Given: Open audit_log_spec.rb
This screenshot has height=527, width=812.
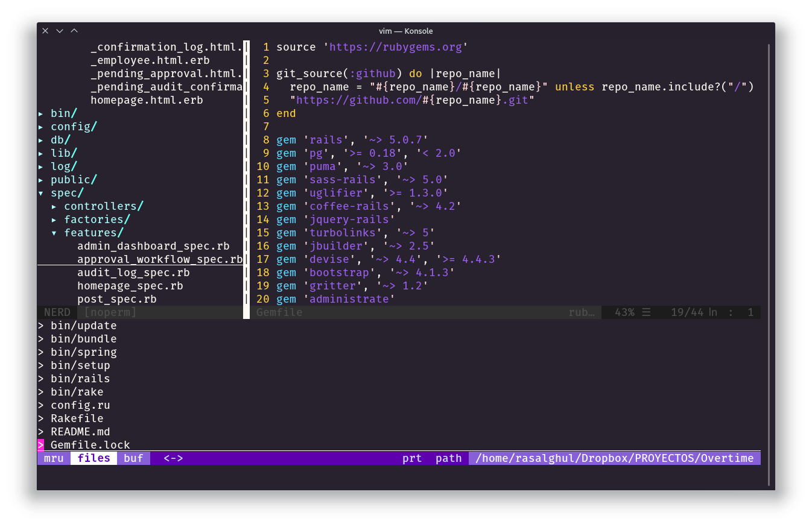Looking at the screenshot, I should 133,273.
